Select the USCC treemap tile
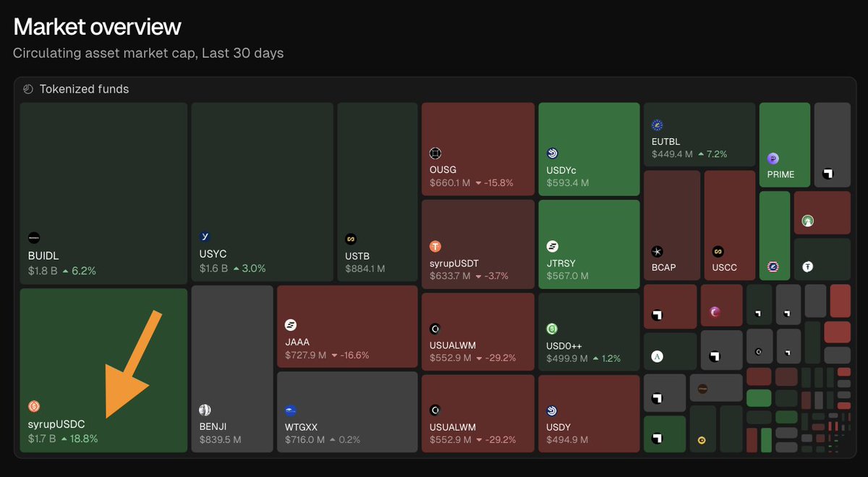Viewport: 868px width, 477px height. point(729,225)
